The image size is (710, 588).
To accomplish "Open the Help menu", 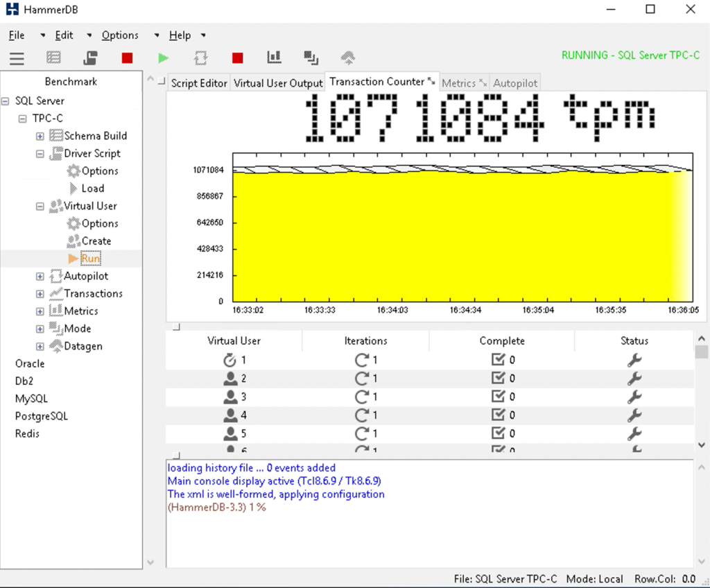I will pyautogui.click(x=180, y=35).
